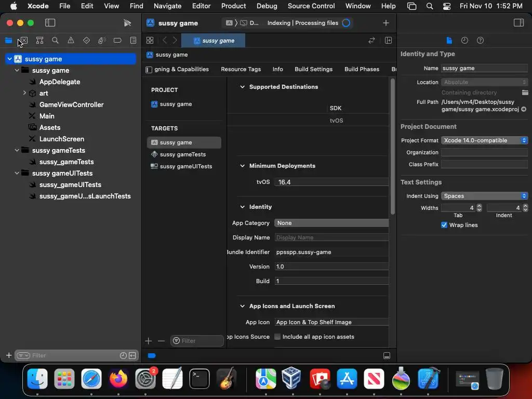Switch to the Info tab
The image size is (532, 399).
pos(277,69)
